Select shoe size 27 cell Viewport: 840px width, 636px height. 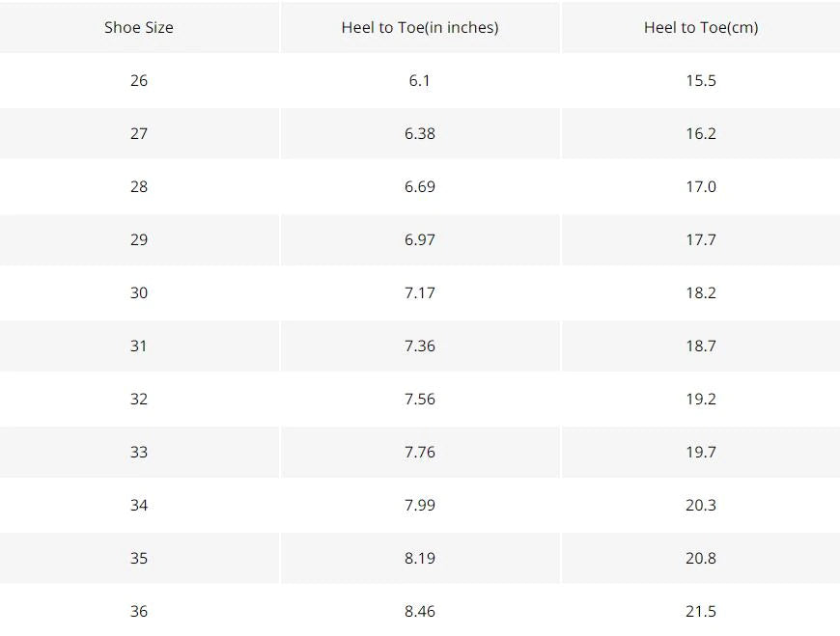tap(139, 133)
